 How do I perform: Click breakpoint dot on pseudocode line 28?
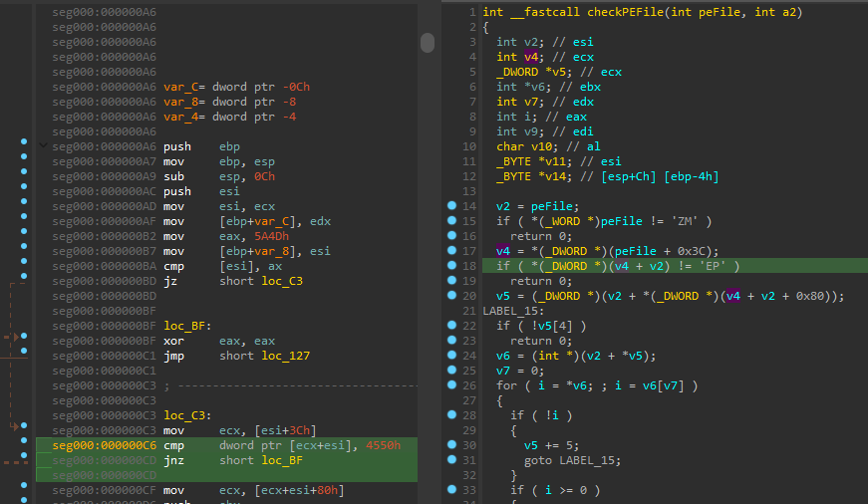pos(451,415)
